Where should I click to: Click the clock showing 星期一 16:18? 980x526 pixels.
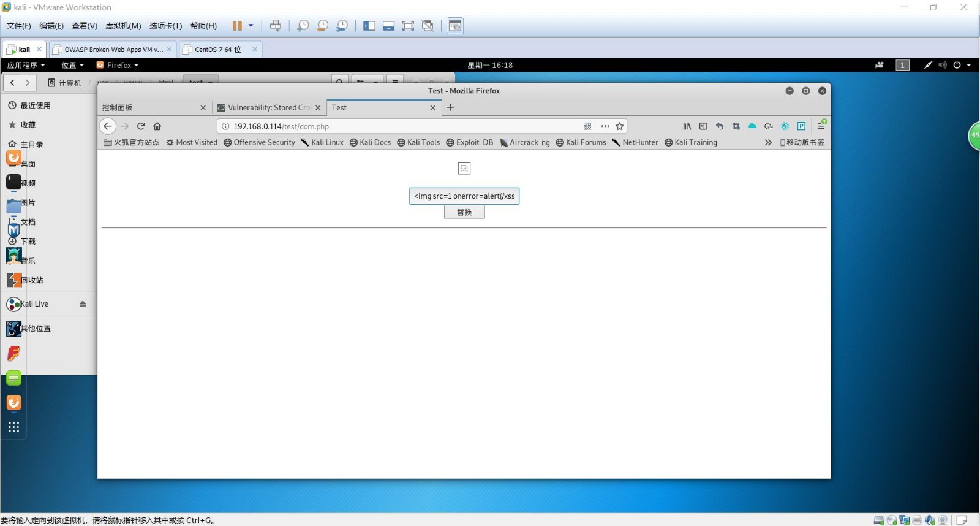[490, 65]
